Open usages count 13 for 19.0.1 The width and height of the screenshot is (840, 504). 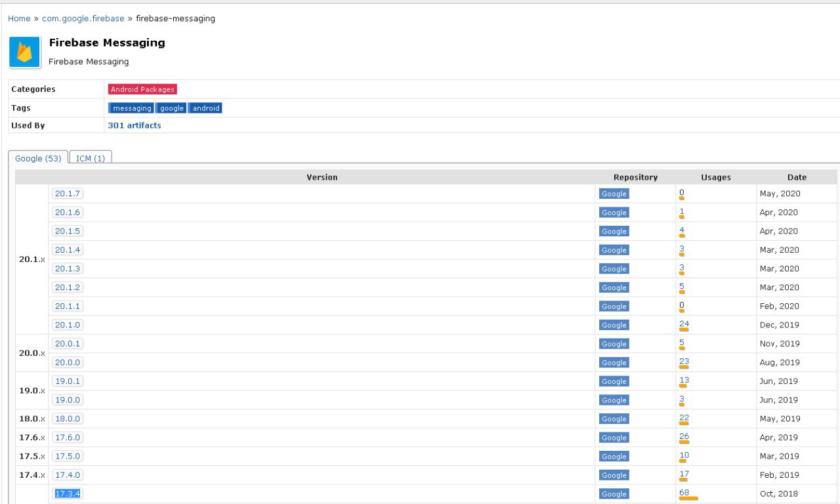[x=684, y=380]
